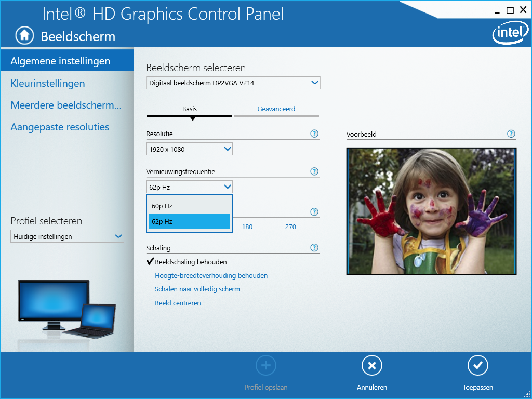Select Beeldschaling behouden scaling option
Screen dimensions: 532x399
[x=191, y=262]
